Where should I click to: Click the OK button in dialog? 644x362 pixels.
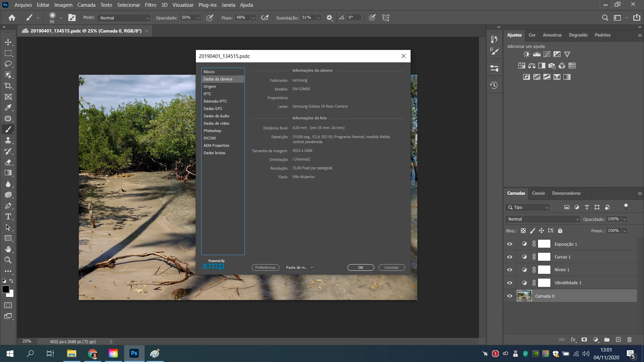361,267
